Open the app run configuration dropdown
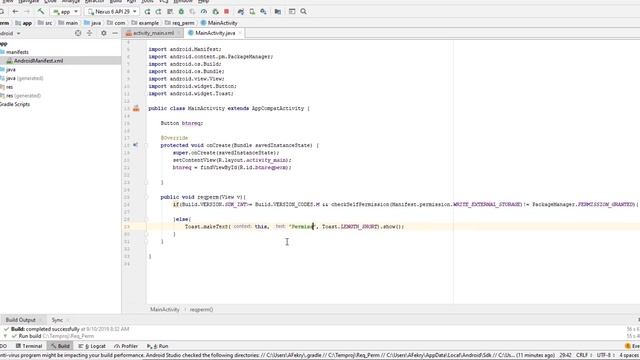640x360 pixels. pos(65,11)
